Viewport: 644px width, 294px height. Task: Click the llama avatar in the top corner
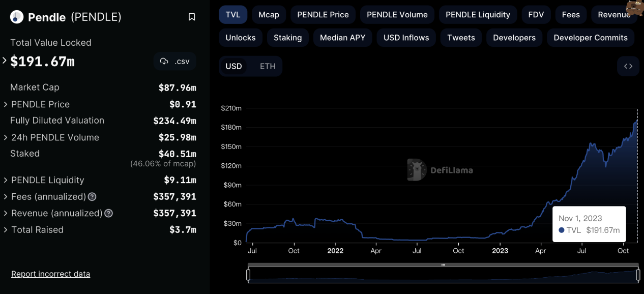(x=635, y=8)
